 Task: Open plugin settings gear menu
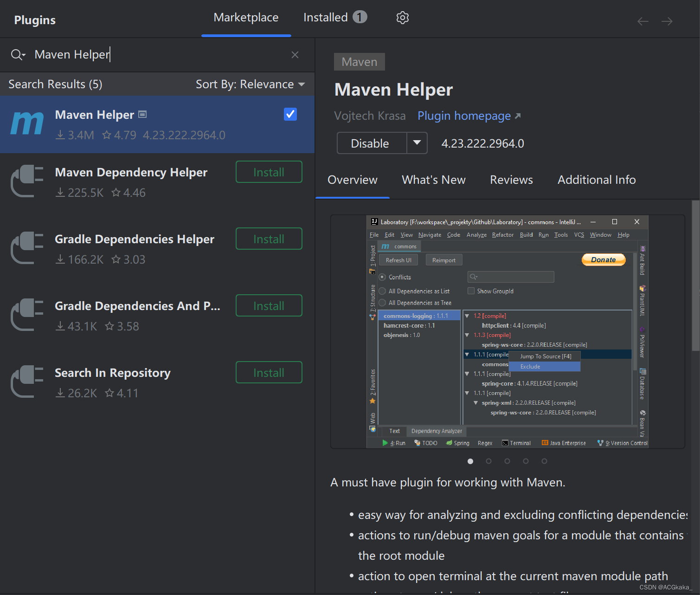pyautogui.click(x=403, y=18)
